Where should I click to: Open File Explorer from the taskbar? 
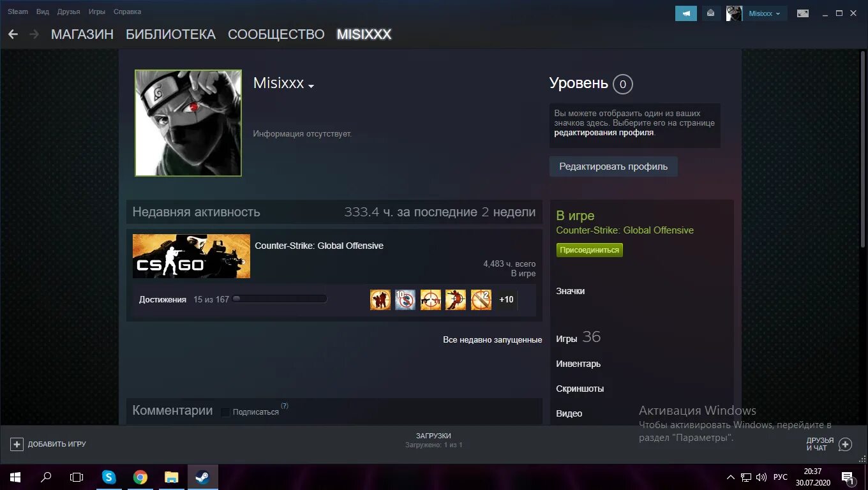click(x=172, y=477)
